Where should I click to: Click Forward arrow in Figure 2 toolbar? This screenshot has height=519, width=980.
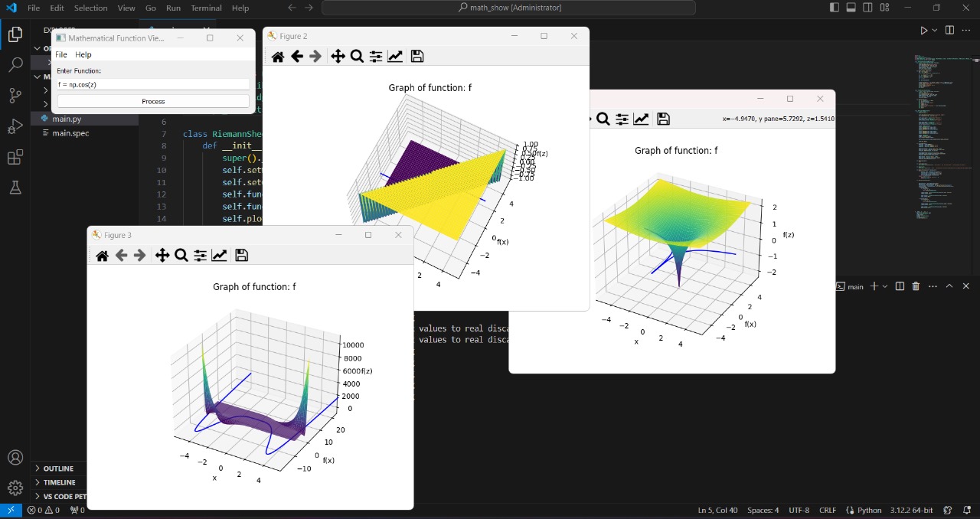315,56
